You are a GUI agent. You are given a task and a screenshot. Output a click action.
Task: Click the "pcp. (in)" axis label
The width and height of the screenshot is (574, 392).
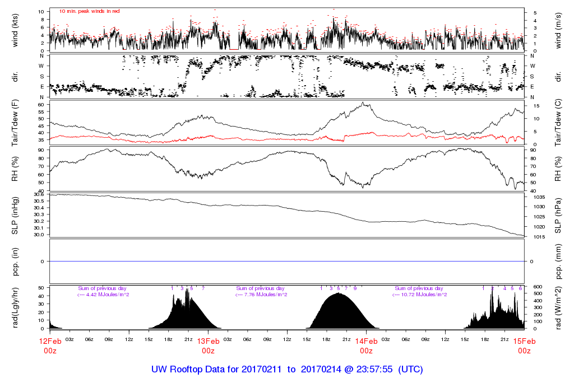tap(15, 262)
